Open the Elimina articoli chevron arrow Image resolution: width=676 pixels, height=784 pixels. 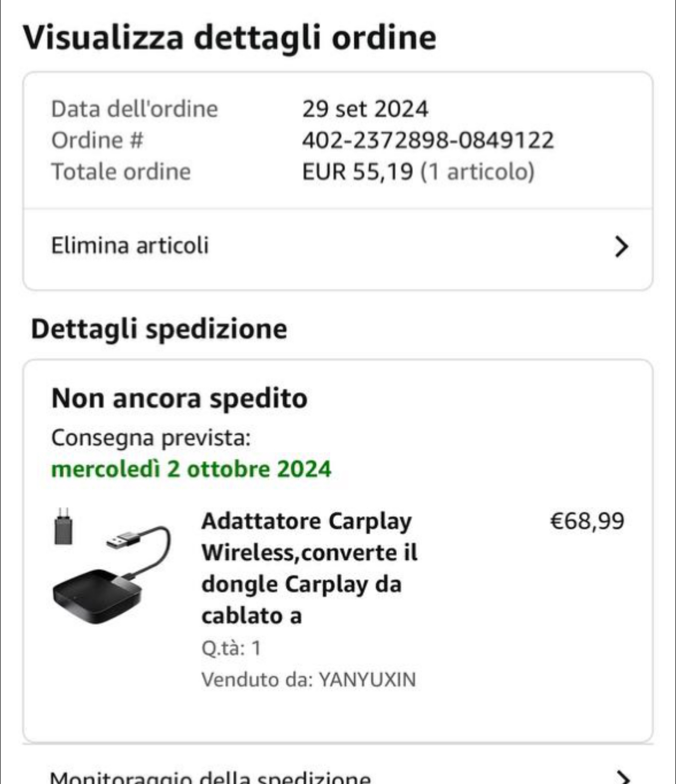621,246
